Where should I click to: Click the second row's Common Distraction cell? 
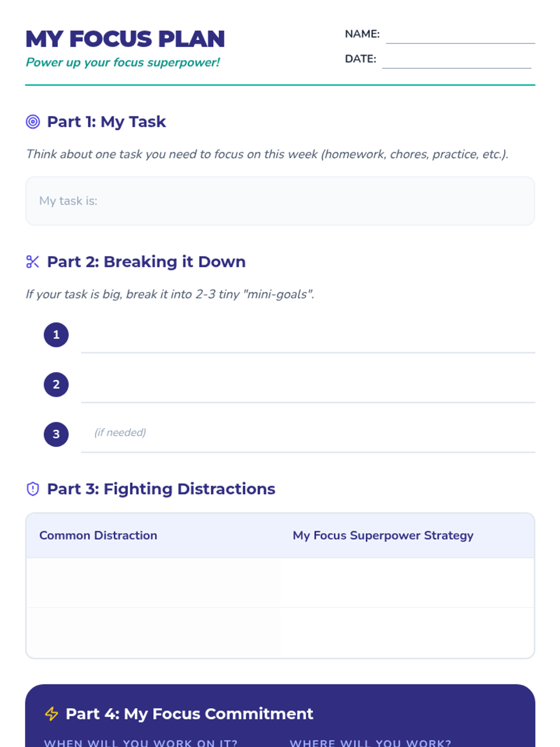pyautogui.click(x=153, y=633)
